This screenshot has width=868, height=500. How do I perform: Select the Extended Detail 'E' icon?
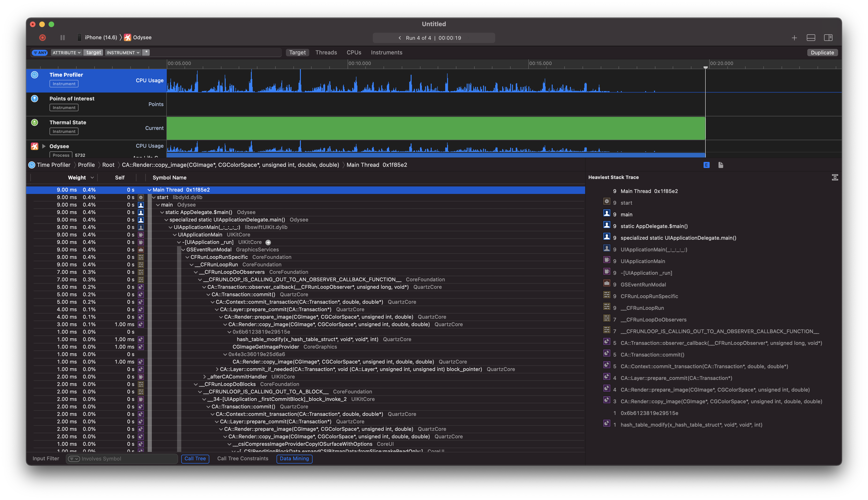[x=706, y=165]
